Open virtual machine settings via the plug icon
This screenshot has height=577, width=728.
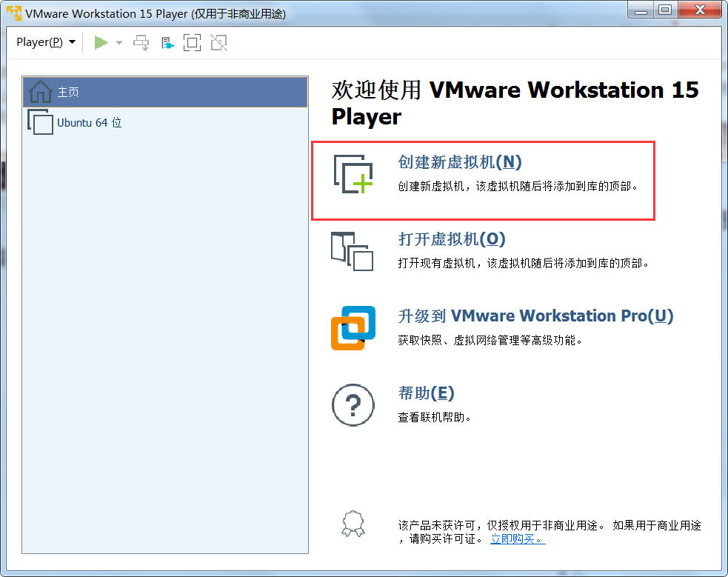(167, 42)
